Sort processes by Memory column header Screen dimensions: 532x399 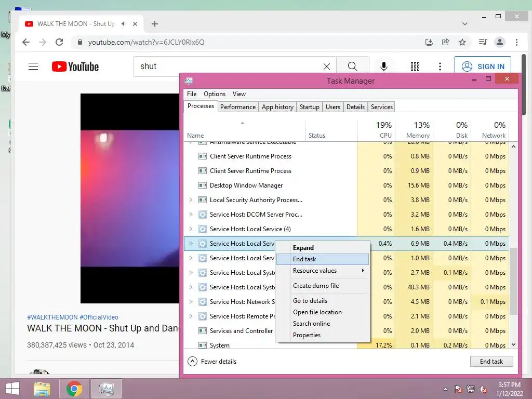click(414, 130)
